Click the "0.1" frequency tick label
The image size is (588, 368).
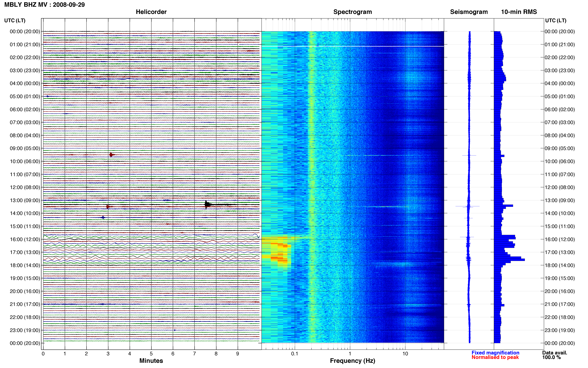click(295, 354)
